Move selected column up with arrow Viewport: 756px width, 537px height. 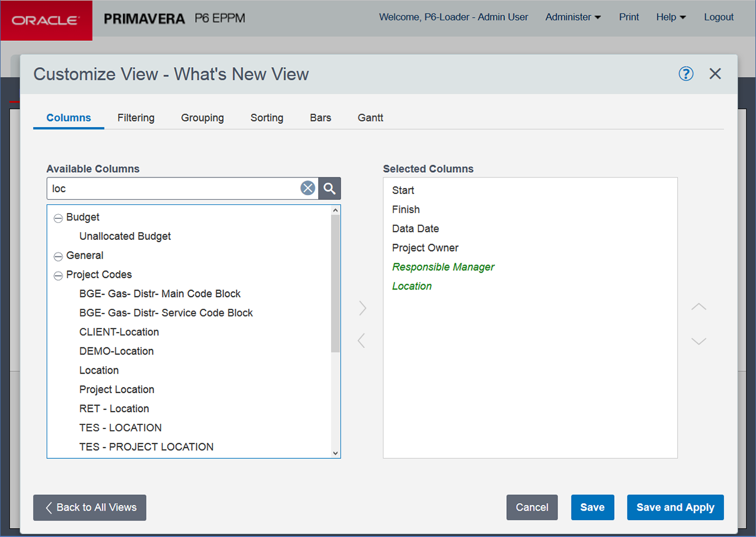click(x=699, y=307)
